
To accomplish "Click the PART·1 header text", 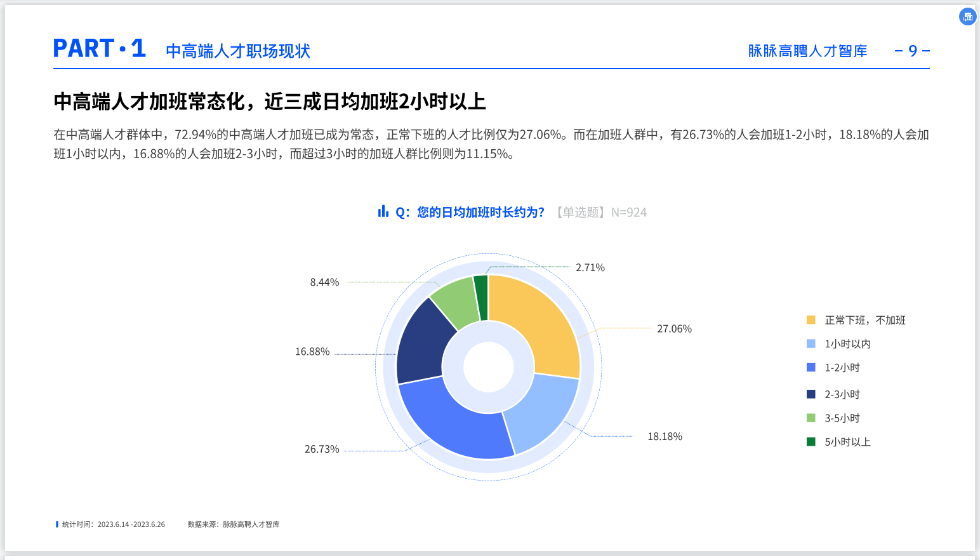I will pyautogui.click(x=100, y=48).
